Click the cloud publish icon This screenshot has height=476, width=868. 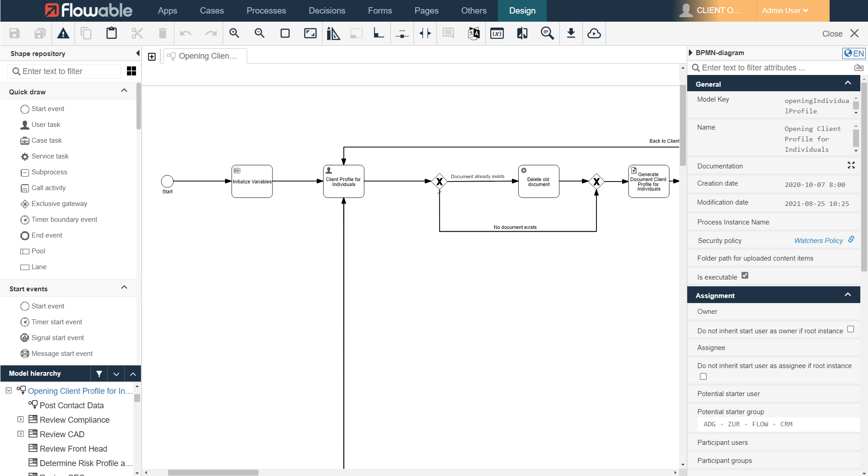pos(594,33)
